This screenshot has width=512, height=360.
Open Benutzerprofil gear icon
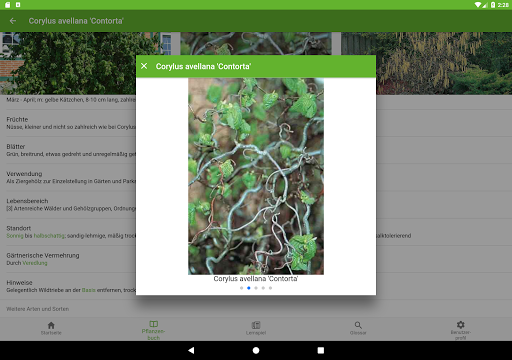click(x=460, y=324)
